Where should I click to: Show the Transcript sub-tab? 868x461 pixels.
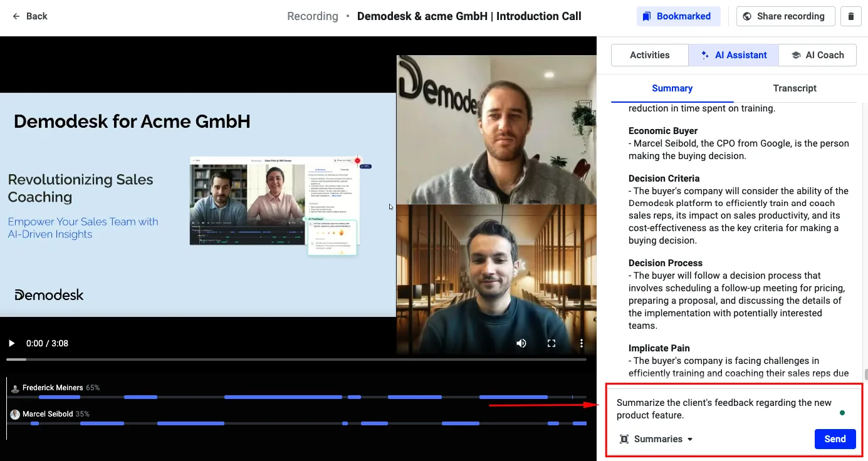tap(795, 88)
